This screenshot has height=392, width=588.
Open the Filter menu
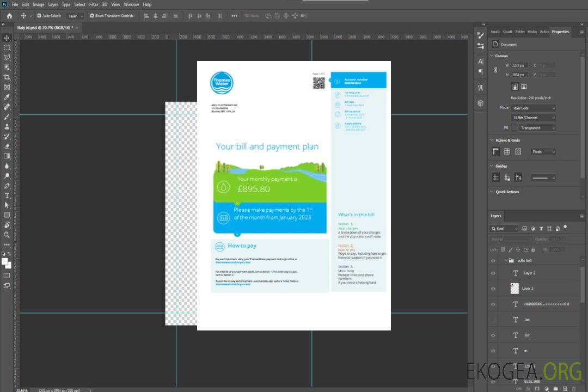point(94,4)
